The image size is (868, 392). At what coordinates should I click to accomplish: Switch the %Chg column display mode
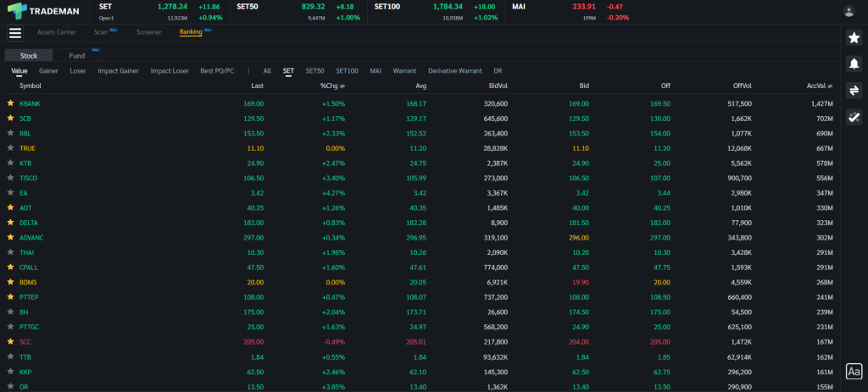click(342, 86)
